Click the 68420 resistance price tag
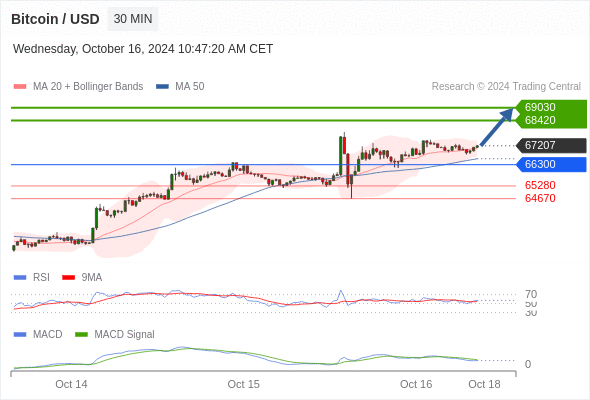 551,120
